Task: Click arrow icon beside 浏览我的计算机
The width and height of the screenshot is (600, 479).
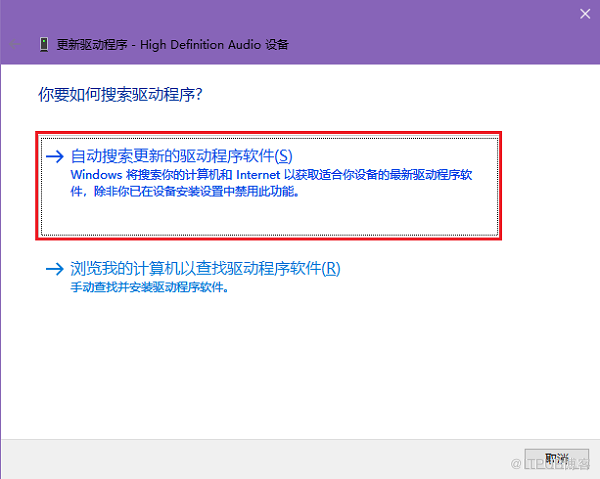Action: (54, 269)
